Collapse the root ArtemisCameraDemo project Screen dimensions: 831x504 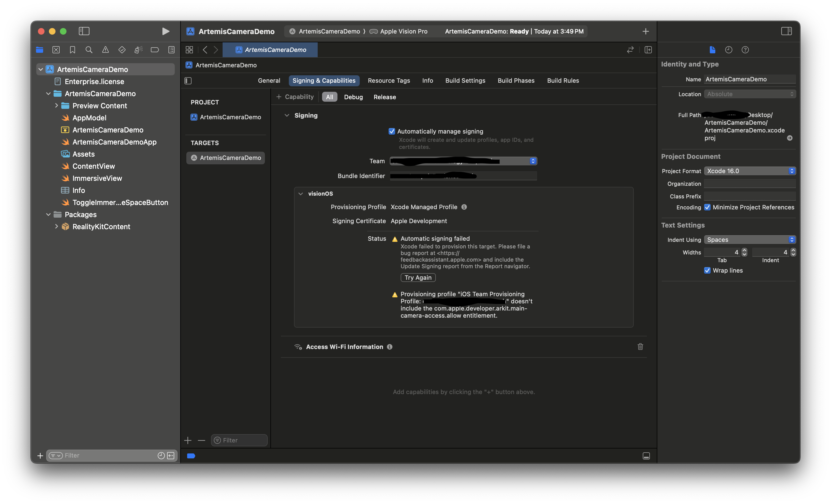40,70
